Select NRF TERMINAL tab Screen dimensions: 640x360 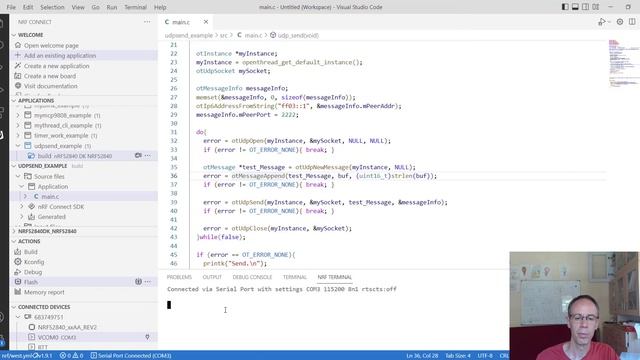pyautogui.click(x=335, y=277)
